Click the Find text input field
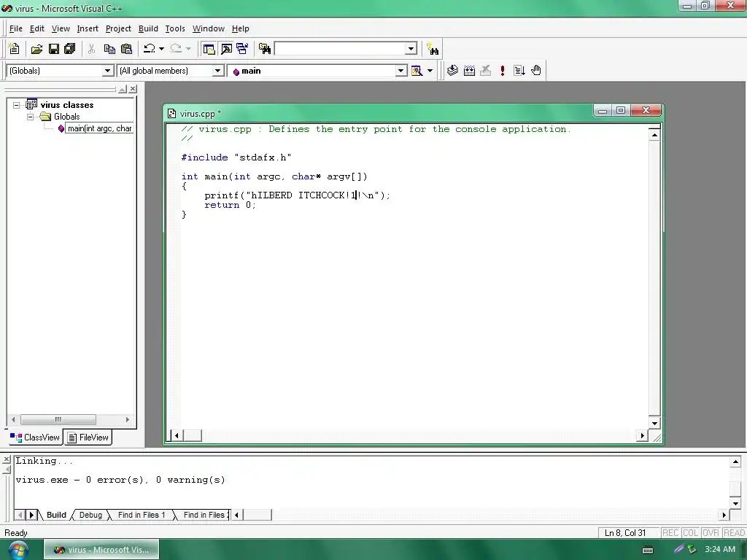This screenshot has width=747, height=560. [340, 49]
